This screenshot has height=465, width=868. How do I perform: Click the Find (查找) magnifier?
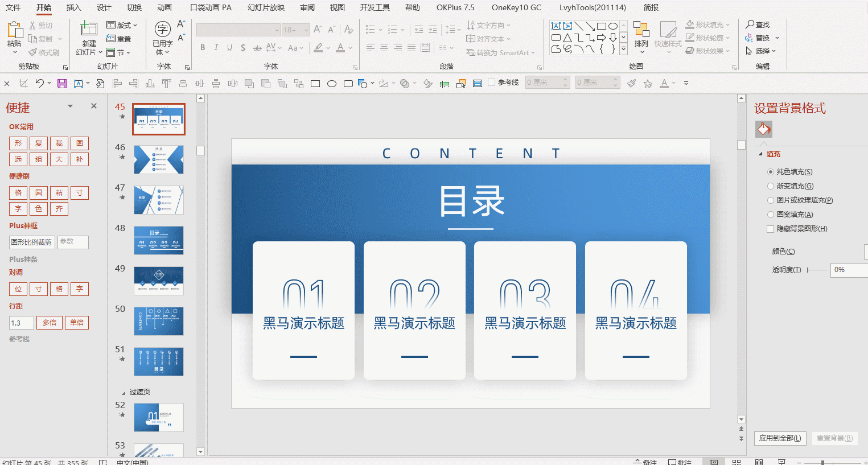750,24
